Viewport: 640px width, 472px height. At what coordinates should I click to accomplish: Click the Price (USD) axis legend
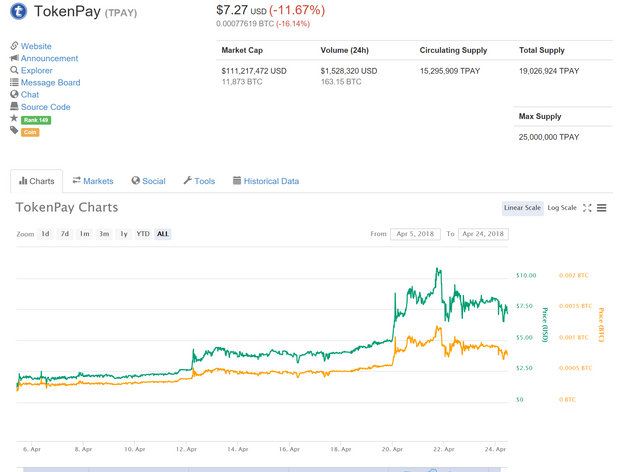tap(545, 325)
